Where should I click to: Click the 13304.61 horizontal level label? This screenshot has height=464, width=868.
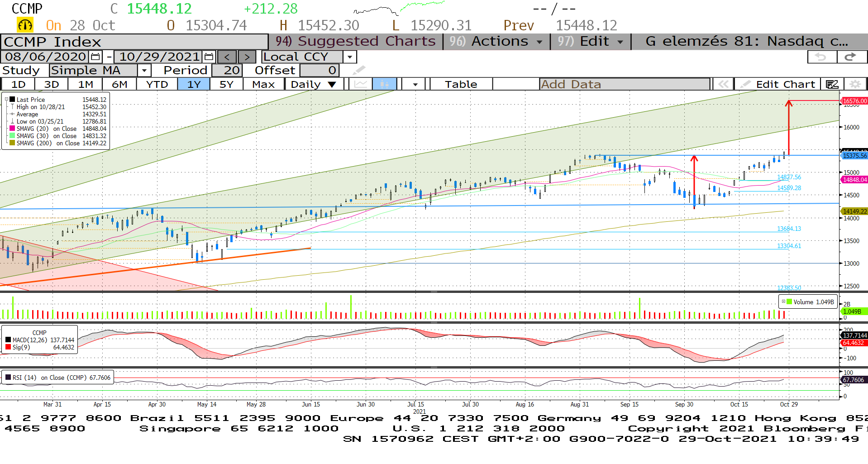click(x=789, y=246)
